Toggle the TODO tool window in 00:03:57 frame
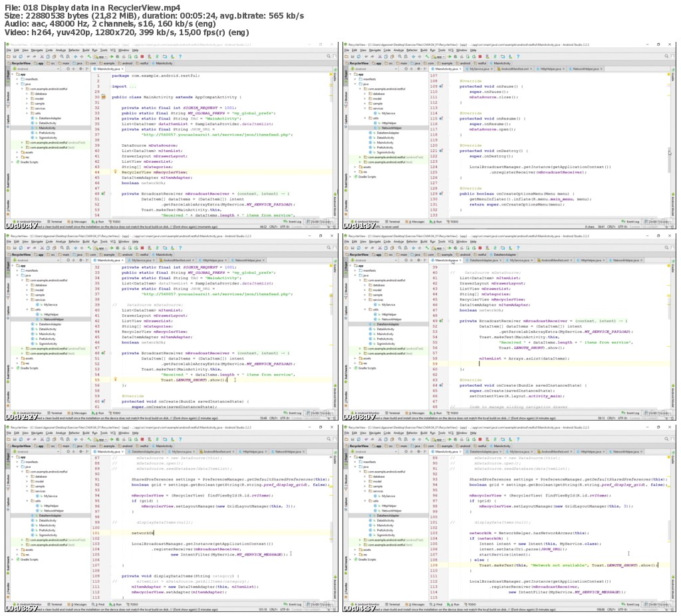The height and width of the screenshot is (616, 681). [132, 604]
